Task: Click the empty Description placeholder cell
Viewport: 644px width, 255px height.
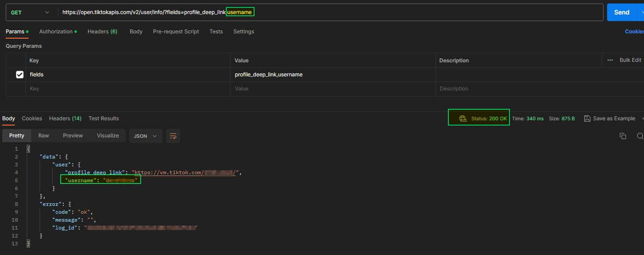Action: click(x=540, y=89)
